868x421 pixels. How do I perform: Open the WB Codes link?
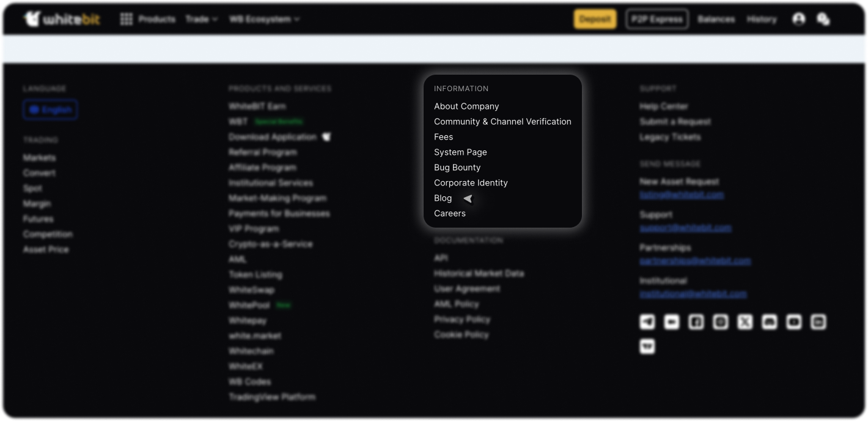(250, 382)
